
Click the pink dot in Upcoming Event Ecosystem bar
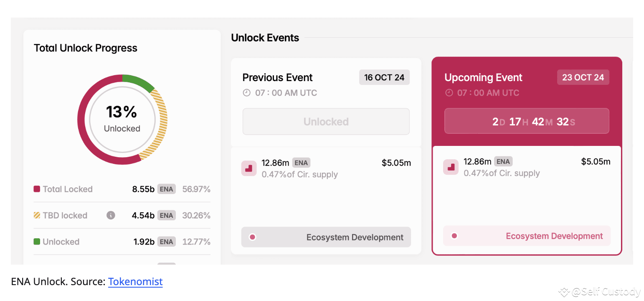(454, 236)
